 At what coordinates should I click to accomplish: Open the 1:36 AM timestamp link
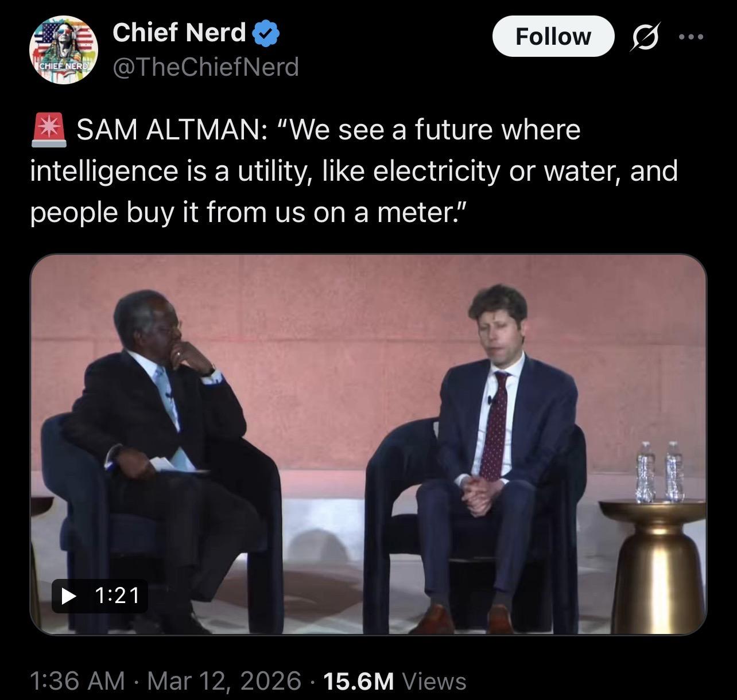[77, 681]
